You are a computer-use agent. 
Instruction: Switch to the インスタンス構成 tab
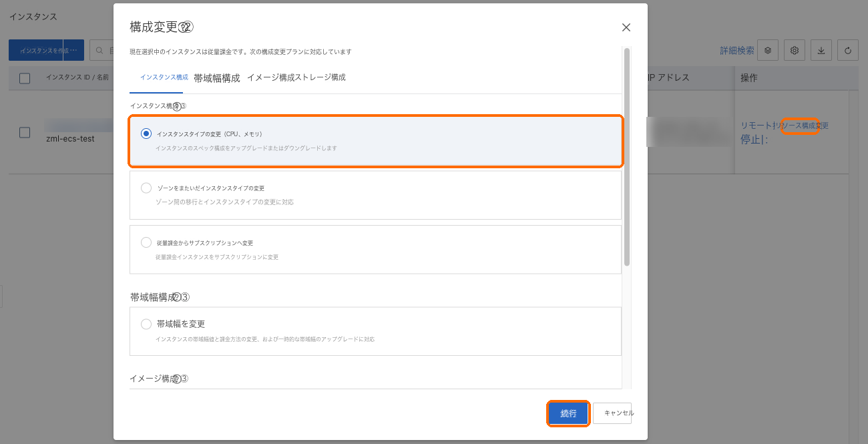(x=164, y=77)
